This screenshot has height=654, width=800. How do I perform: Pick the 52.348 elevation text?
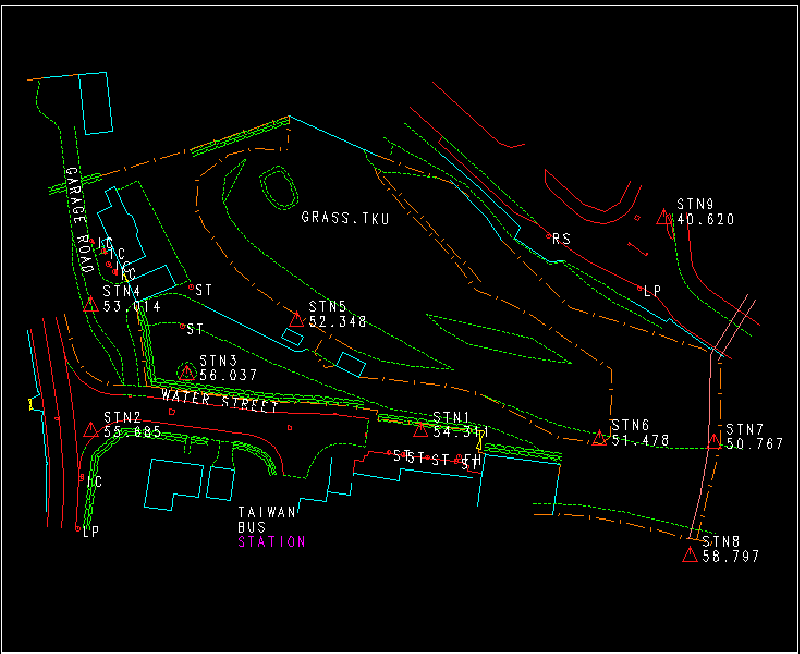[338, 322]
